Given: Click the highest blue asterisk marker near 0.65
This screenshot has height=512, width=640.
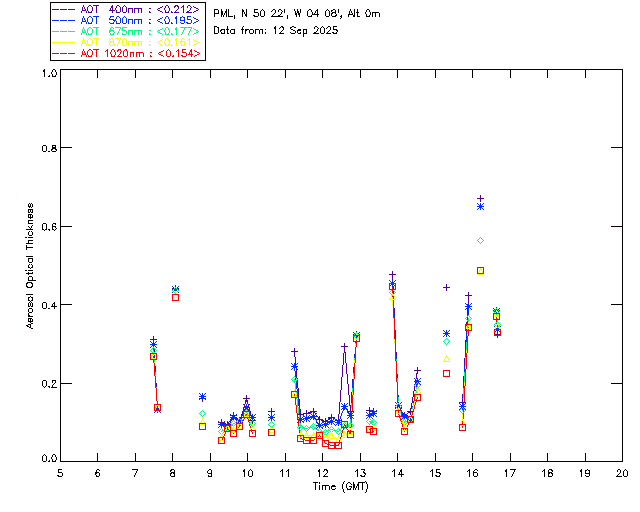Looking at the screenshot, I should coord(480,207).
